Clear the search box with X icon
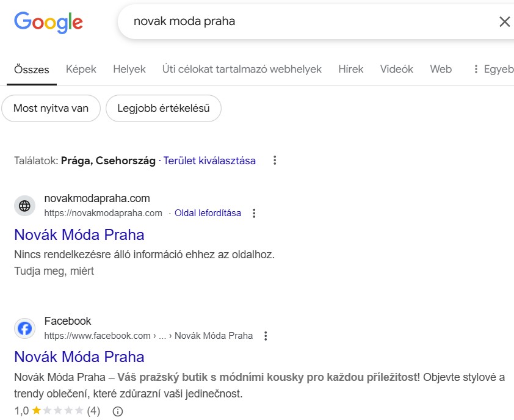The image size is (514, 420). pos(504,22)
